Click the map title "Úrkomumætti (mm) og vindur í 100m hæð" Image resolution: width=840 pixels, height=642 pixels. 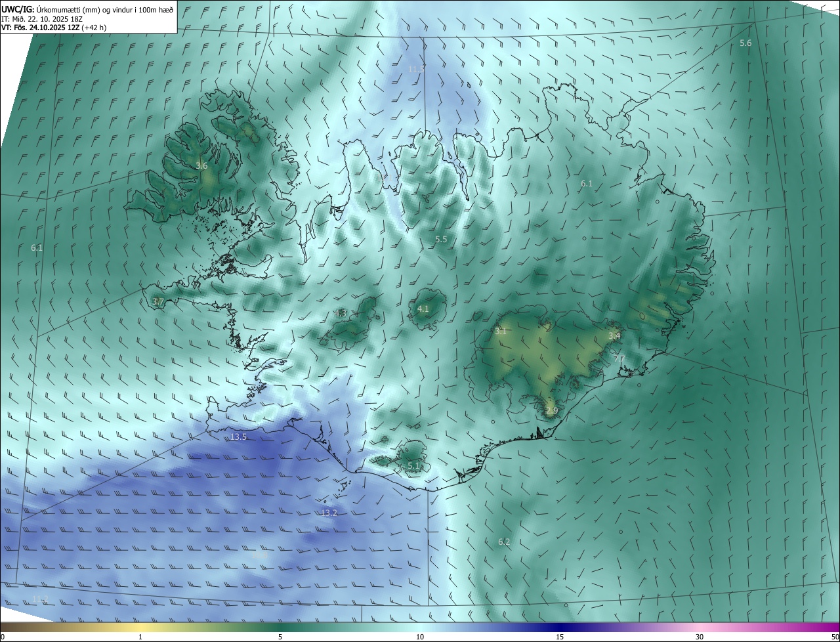105,9
